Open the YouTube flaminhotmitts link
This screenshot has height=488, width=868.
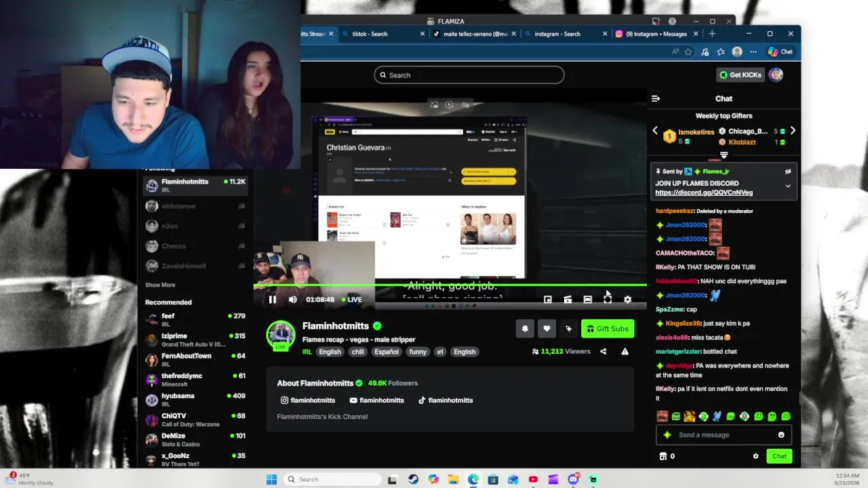click(x=377, y=401)
